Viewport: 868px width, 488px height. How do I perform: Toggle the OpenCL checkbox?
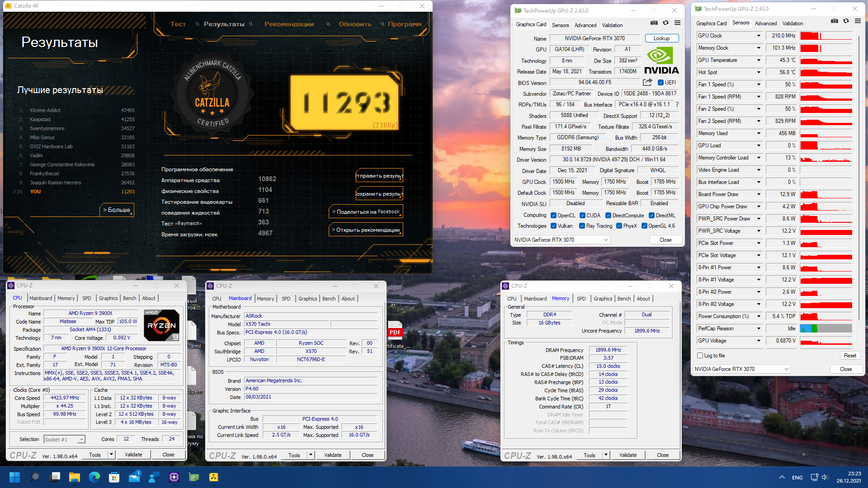point(553,216)
